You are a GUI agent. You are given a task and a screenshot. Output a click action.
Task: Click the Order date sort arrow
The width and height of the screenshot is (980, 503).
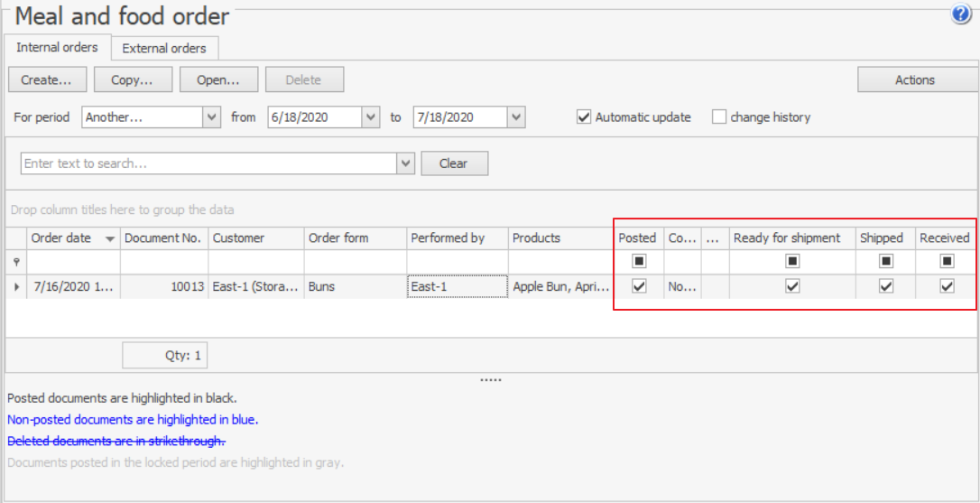110,238
